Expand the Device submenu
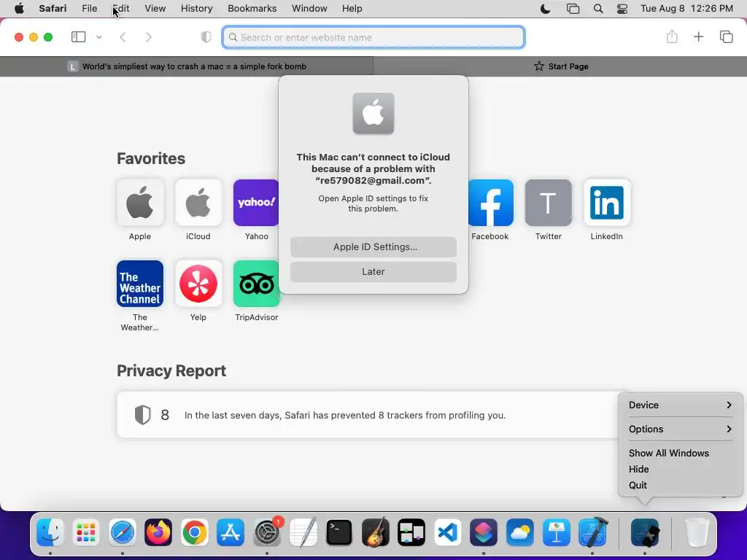Image resolution: width=747 pixels, height=560 pixels. (681, 405)
